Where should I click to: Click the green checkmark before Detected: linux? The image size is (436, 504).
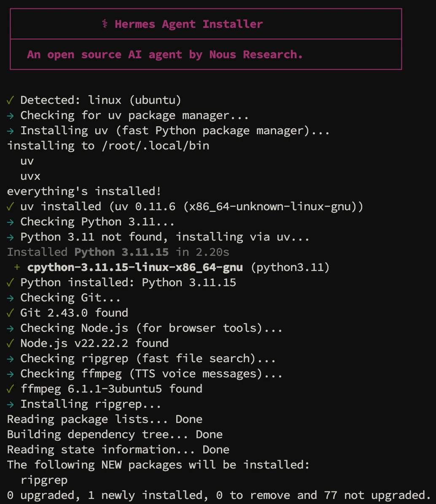tap(10, 100)
